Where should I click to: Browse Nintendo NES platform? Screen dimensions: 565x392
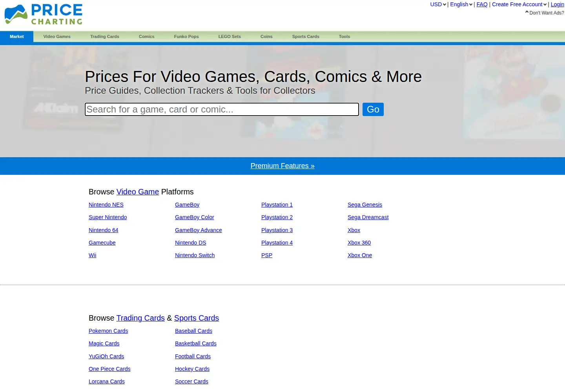(106, 205)
